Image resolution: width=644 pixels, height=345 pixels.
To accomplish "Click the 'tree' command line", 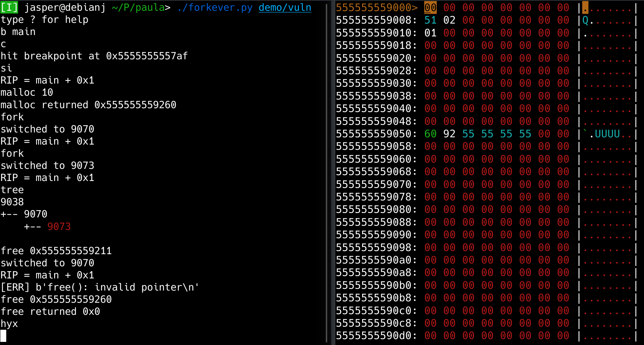I will coord(12,190).
